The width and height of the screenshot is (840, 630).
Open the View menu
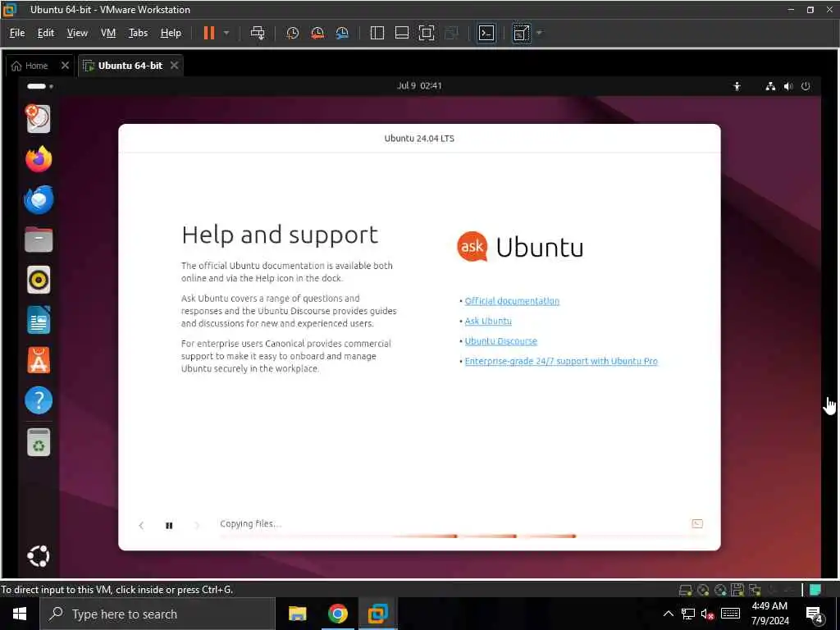click(x=77, y=33)
